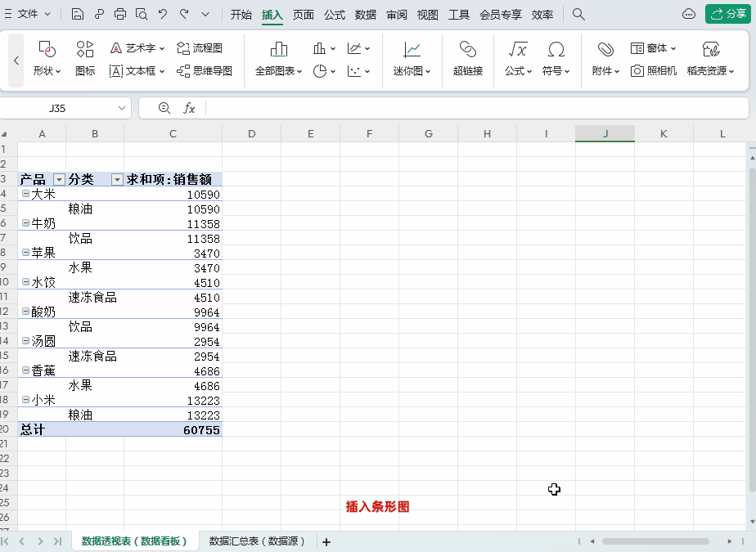This screenshot has width=756, height=552.
Task: Open the 形状 shapes tool
Action: pos(47,59)
